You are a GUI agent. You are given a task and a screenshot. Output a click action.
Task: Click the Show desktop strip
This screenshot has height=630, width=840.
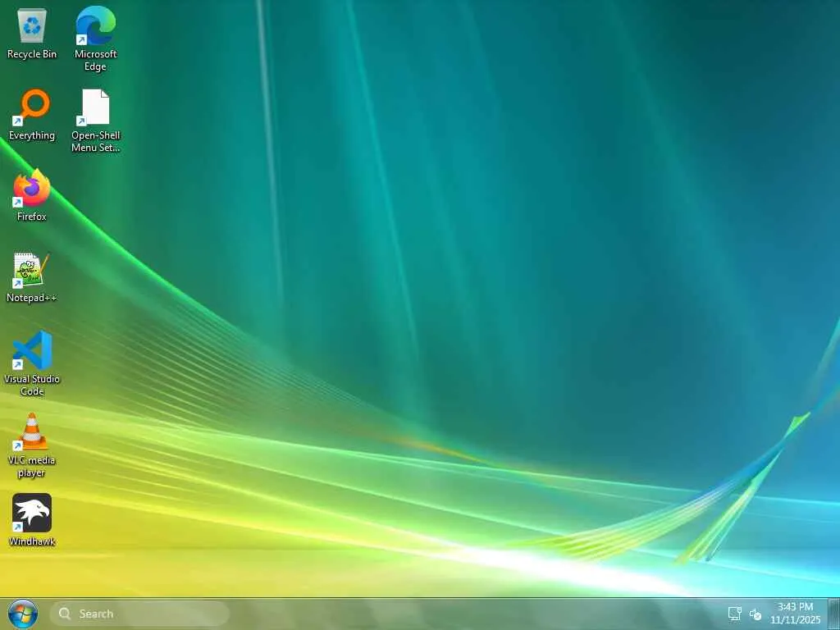(x=833, y=614)
